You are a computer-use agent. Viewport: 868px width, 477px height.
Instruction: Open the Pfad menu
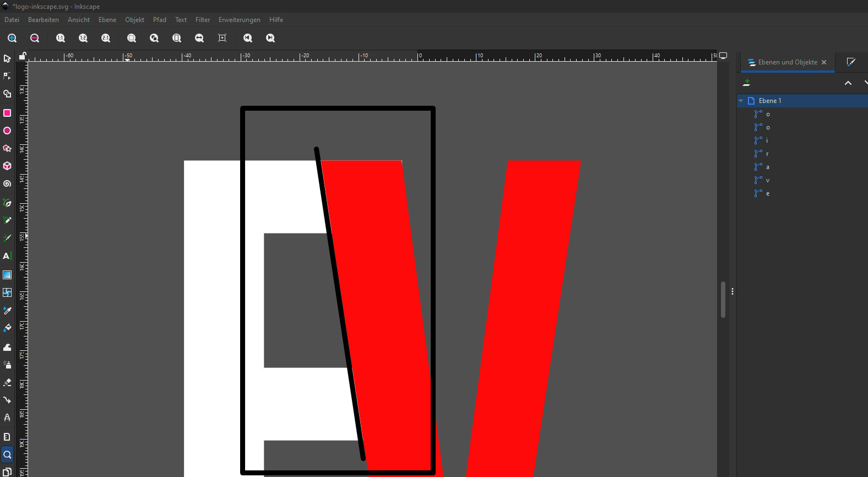pyautogui.click(x=159, y=20)
